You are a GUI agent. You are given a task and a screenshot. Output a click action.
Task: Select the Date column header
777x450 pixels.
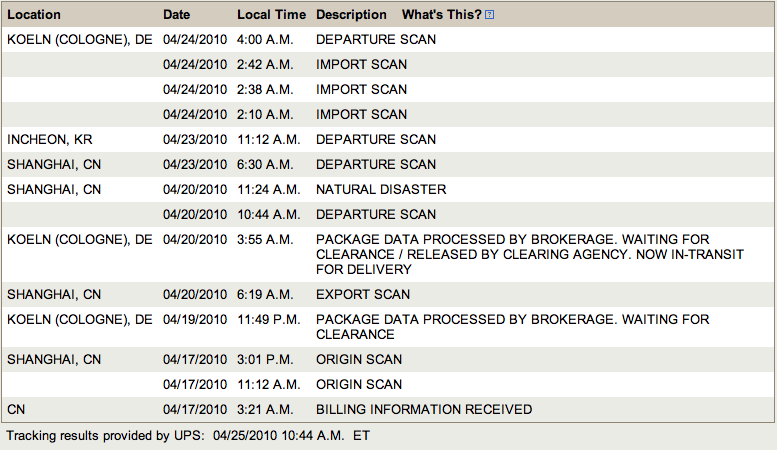click(176, 15)
